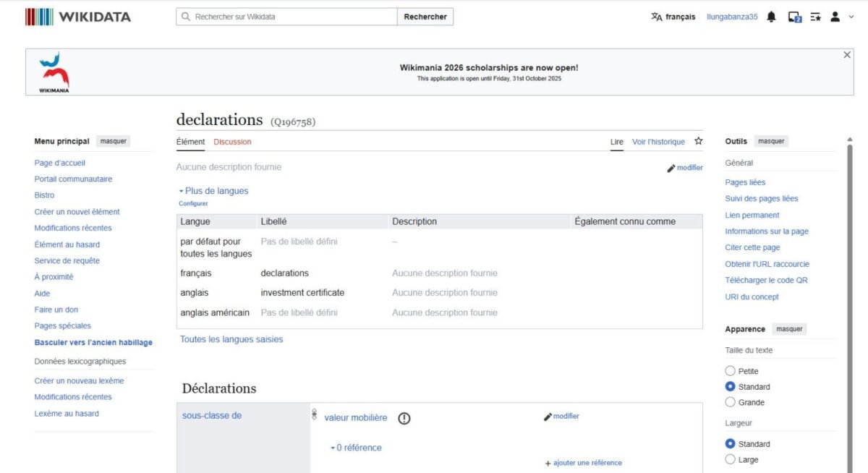This screenshot has height=473, width=868.
Task: Star this page to watch it
Action: click(698, 142)
